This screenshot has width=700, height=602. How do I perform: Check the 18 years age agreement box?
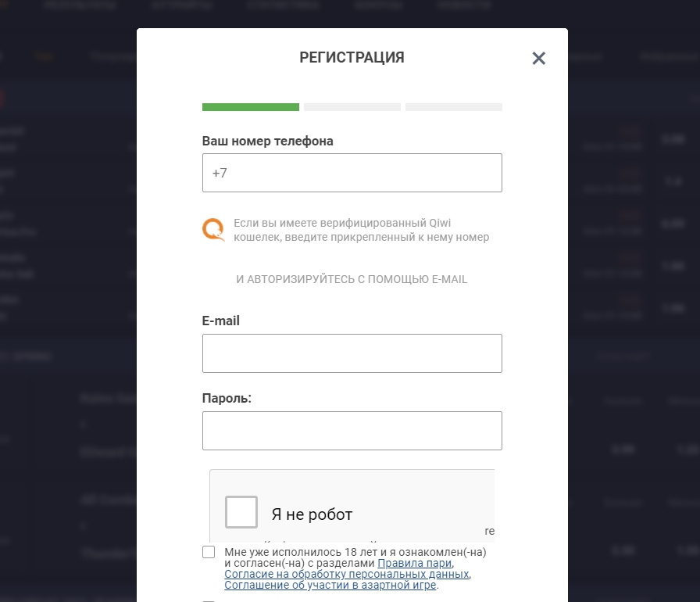pos(209,552)
